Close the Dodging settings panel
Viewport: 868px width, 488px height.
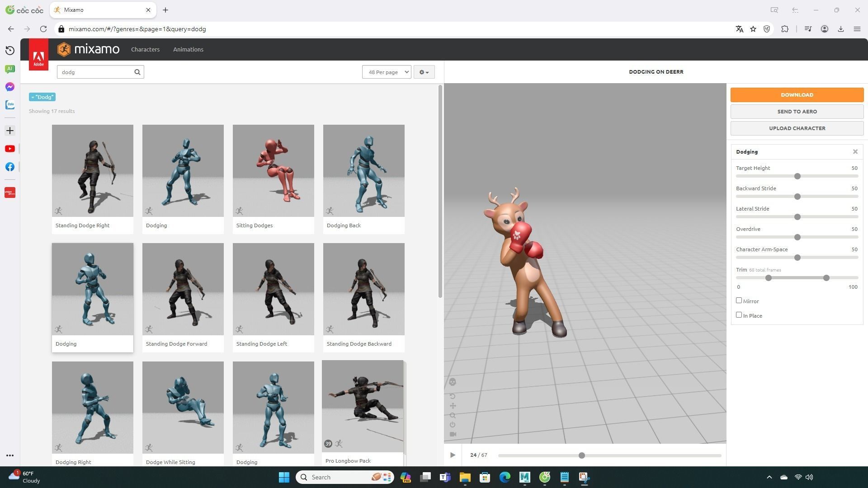tap(855, 152)
